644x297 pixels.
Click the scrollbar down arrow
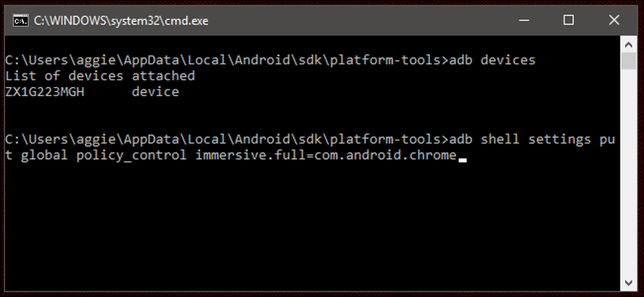[629, 283]
